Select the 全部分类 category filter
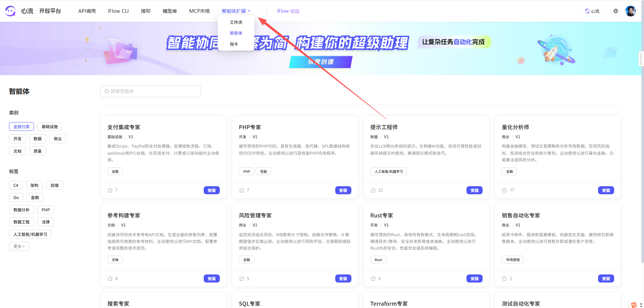 [x=21, y=126]
